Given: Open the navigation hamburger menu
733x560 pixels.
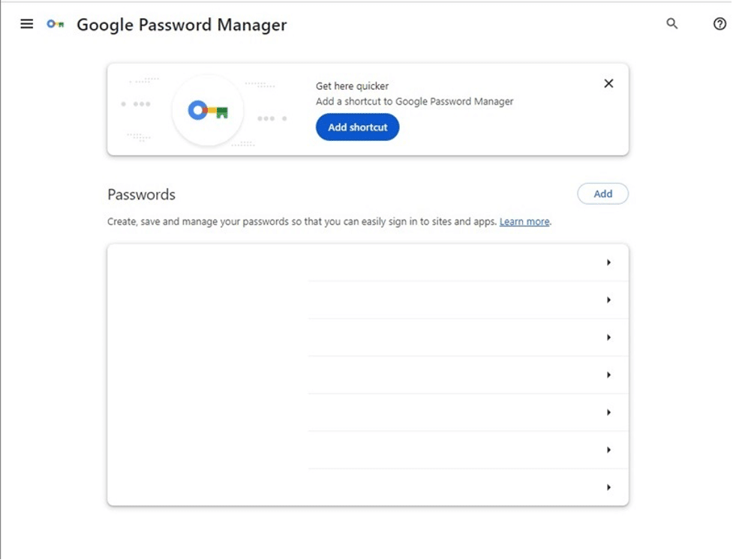Looking at the screenshot, I should [27, 24].
